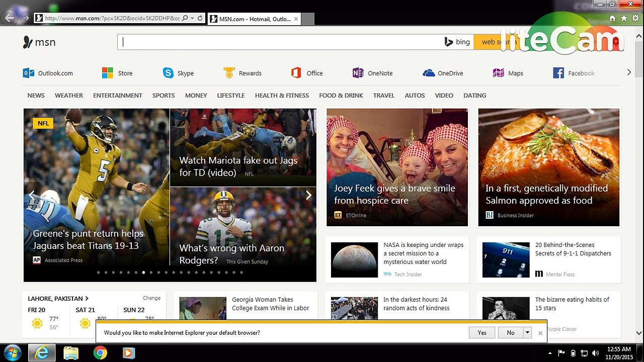
Task: Advance the news carousel with right arrow
Action: coord(308,195)
